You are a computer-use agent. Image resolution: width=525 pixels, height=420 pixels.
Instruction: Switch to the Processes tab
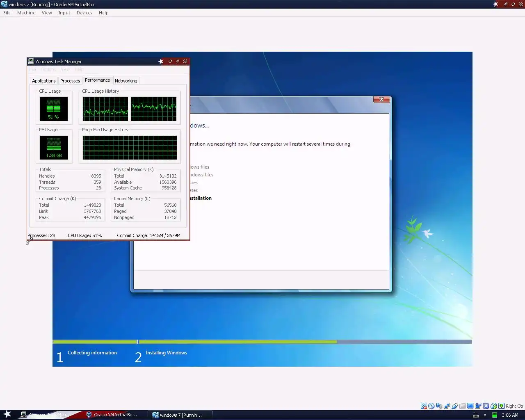point(70,81)
